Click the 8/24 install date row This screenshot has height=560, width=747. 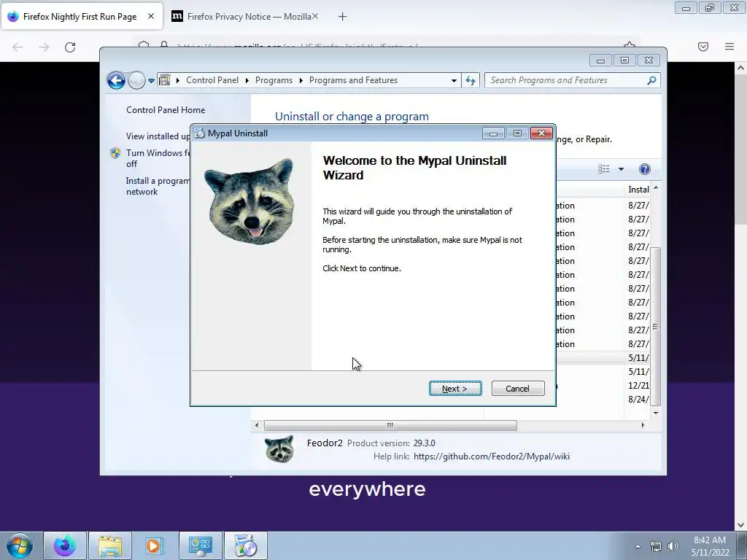click(638, 399)
